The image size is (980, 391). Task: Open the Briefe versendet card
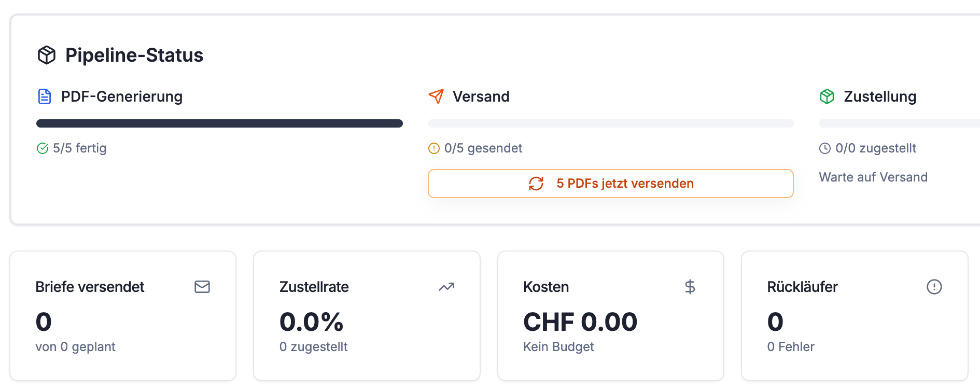pyautogui.click(x=123, y=316)
